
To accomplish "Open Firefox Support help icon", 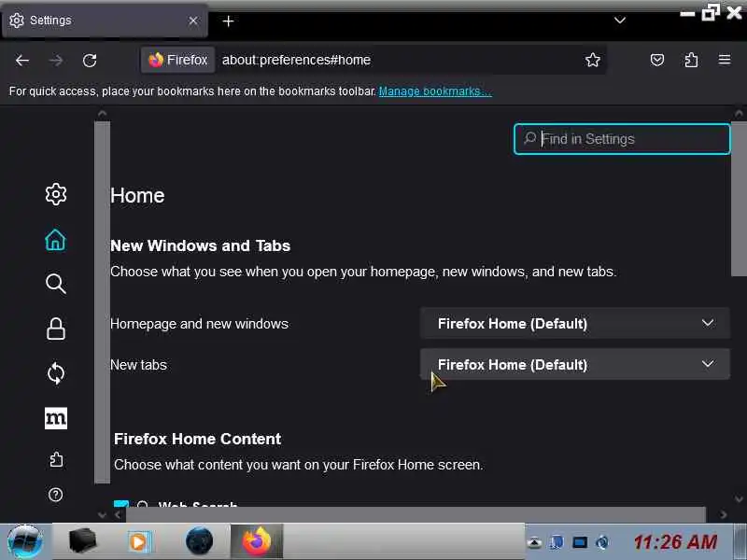I will (55, 495).
